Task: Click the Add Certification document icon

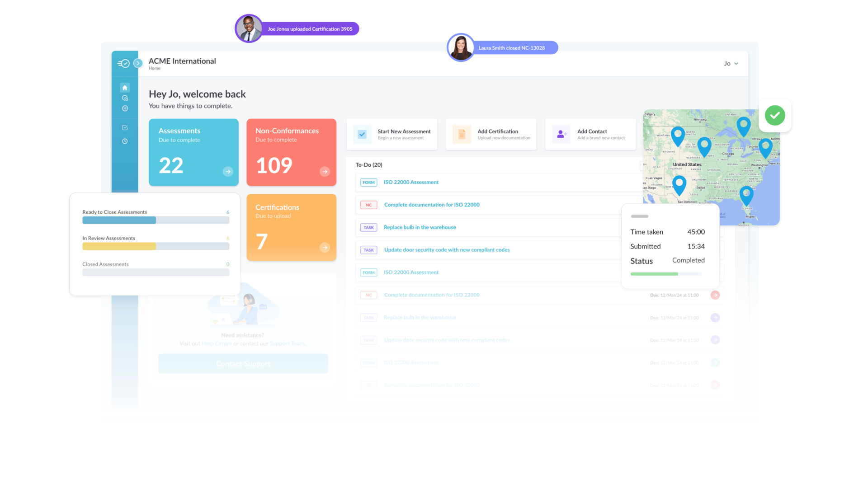Action: (462, 134)
